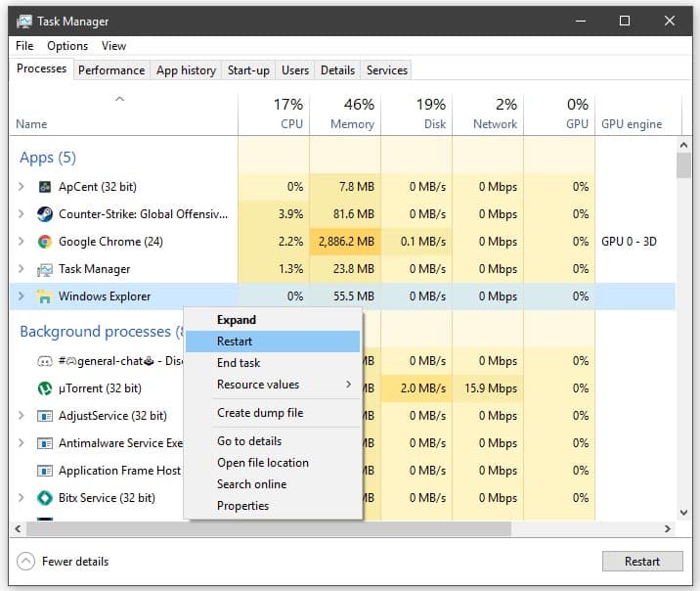Click the Background processes group heading
Viewport: 700px width, 591px height.
tap(102, 332)
